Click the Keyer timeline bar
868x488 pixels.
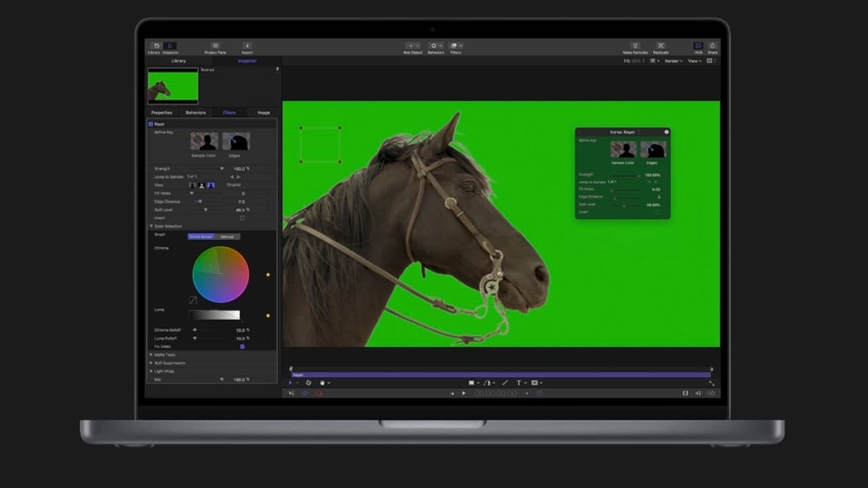click(501, 375)
